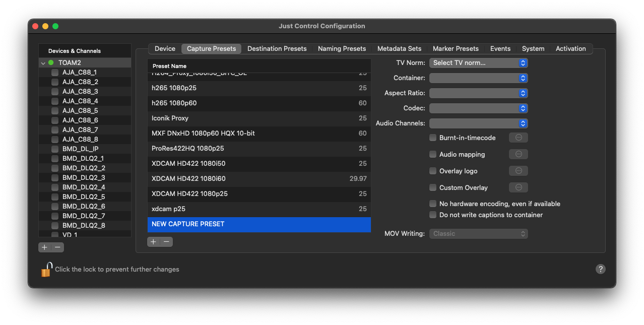Open help with the question mark button
This screenshot has height=325, width=644.
click(600, 269)
